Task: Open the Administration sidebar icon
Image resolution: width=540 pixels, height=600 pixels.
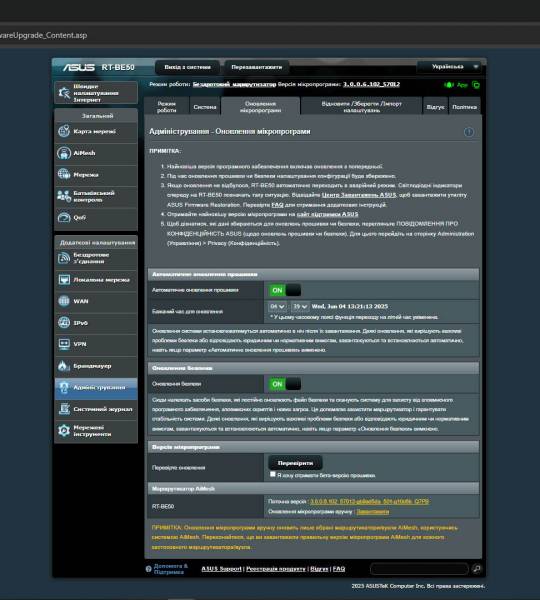Action: [64, 387]
